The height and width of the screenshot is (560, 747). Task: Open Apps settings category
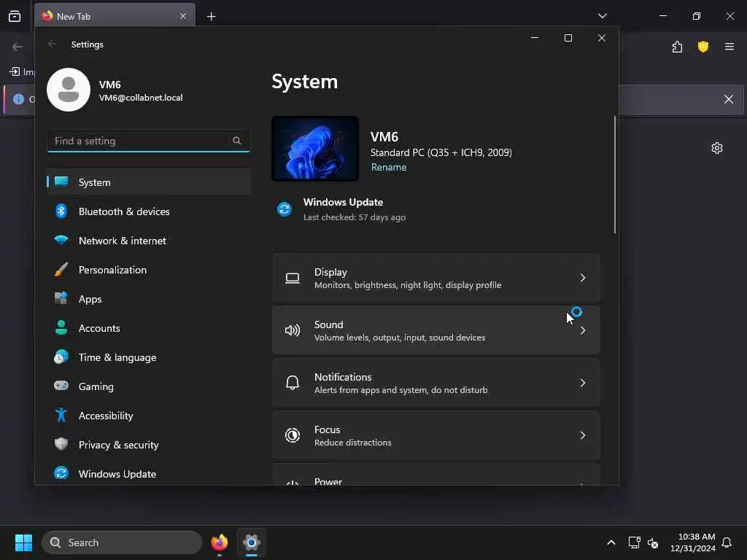pos(149,298)
